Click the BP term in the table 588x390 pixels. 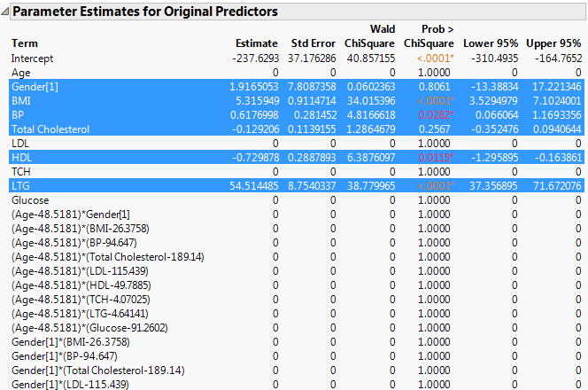[x=19, y=115]
